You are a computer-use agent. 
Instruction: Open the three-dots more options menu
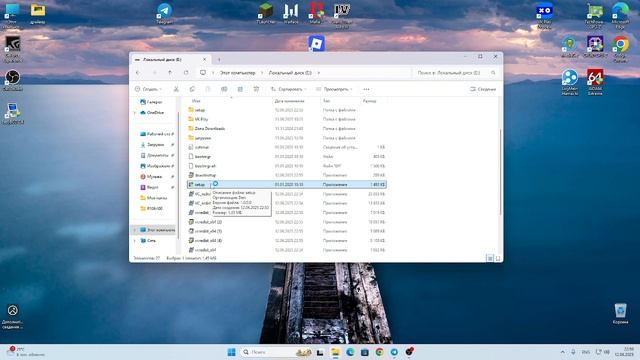point(366,89)
